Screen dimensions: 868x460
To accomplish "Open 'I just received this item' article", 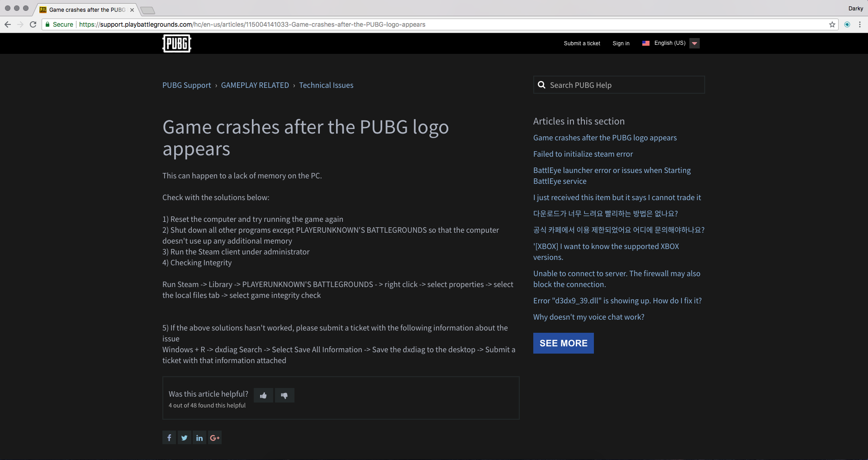I will [x=617, y=197].
